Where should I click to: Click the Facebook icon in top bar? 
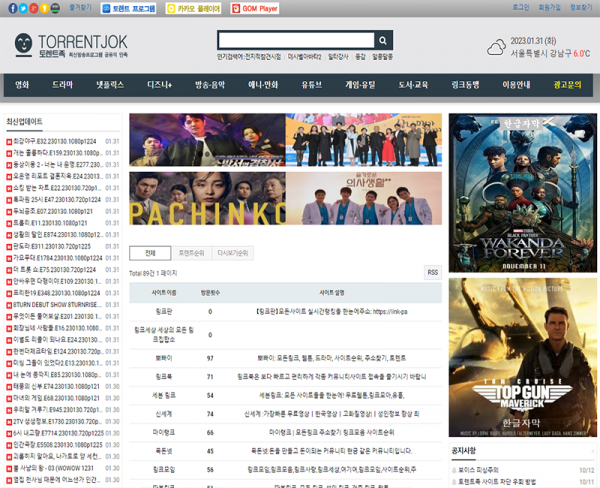9,8
